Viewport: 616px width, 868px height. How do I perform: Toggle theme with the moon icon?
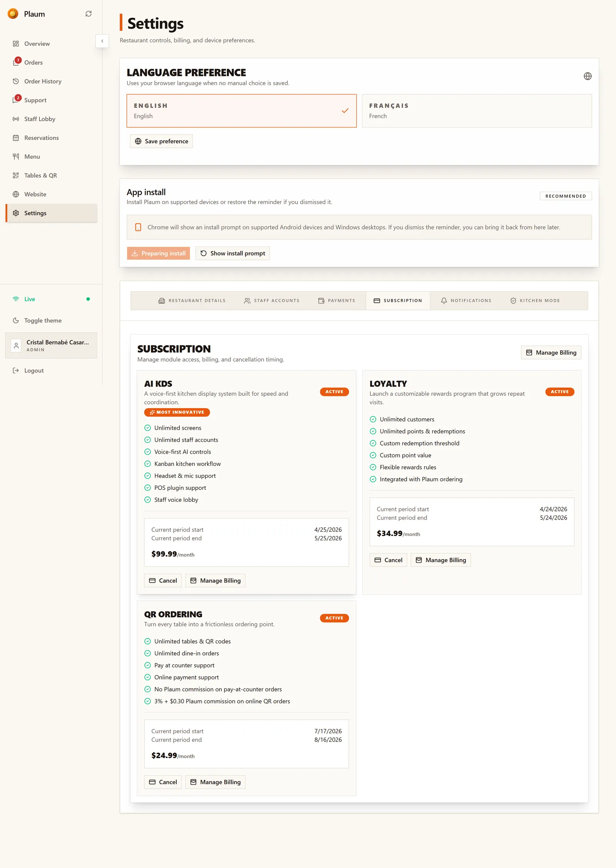(x=16, y=320)
